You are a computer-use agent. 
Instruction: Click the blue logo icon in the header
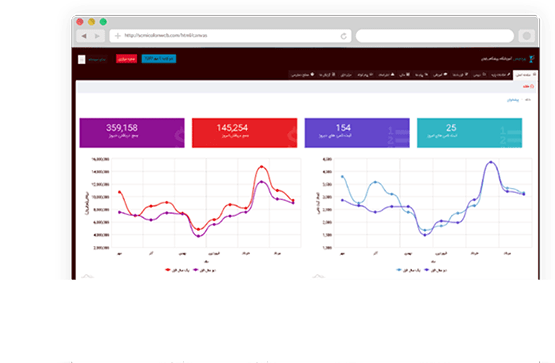point(531,59)
